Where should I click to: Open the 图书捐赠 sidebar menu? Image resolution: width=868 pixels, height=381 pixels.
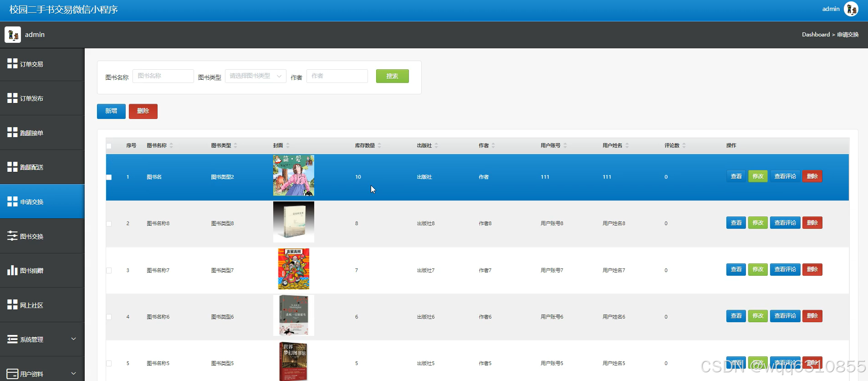(42, 271)
